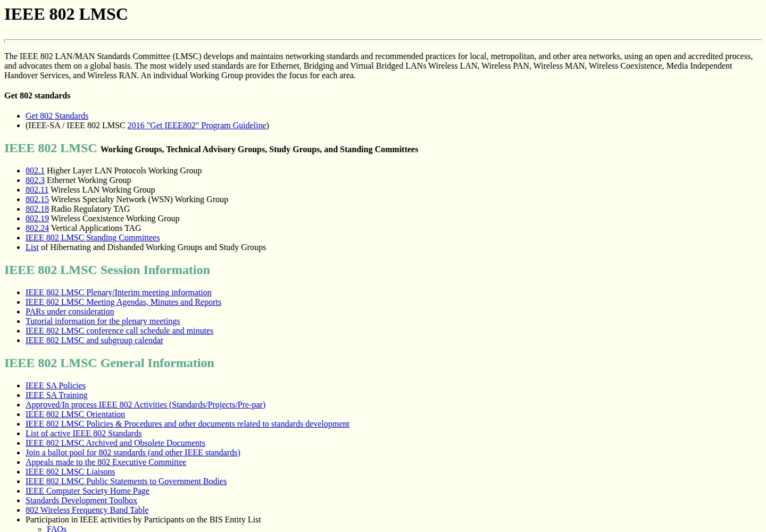Open Archived and Obsolete Documents link

pos(115,443)
